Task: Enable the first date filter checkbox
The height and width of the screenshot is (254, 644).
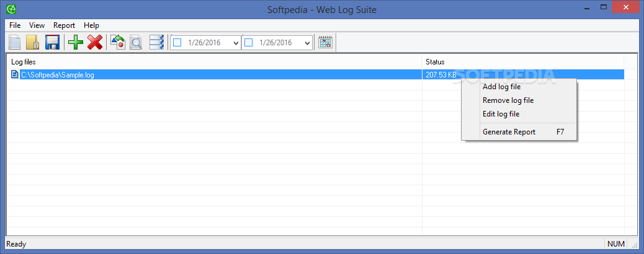Action: (x=177, y=42)
